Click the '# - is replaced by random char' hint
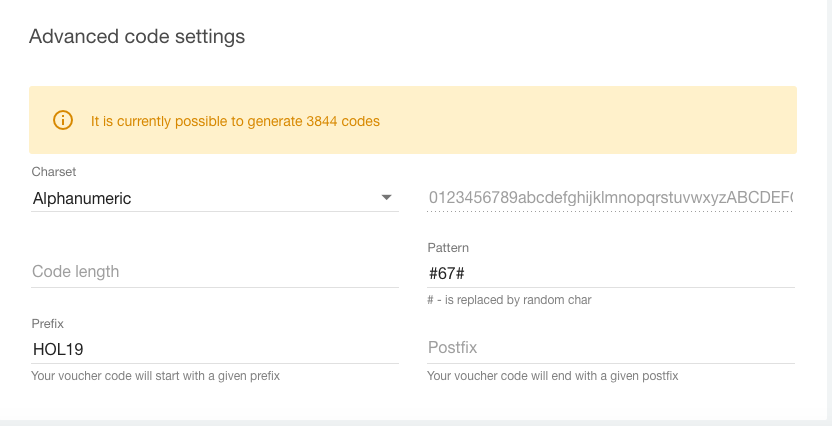 pos(509,300)
